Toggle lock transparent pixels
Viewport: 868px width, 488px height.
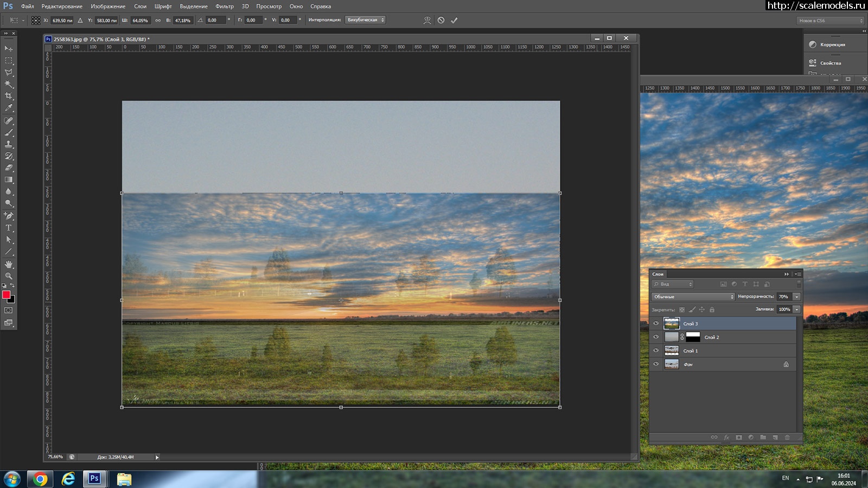point(682,310)
